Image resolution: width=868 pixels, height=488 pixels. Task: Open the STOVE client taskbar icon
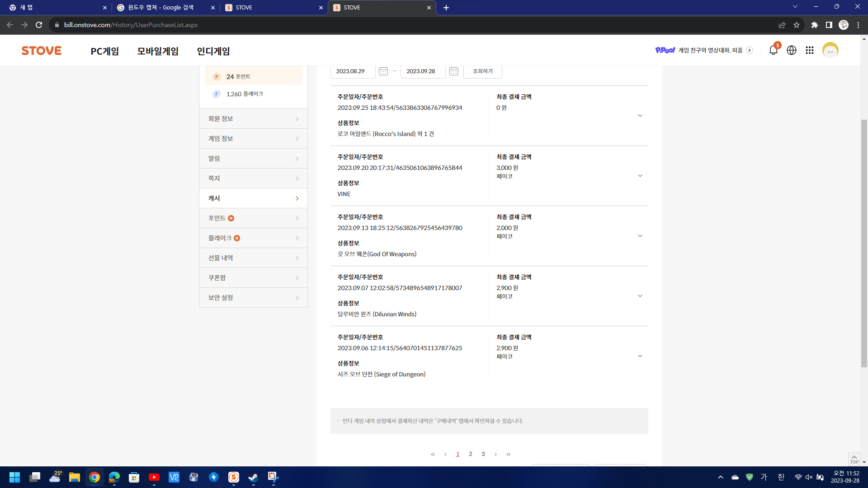(234, 477)
